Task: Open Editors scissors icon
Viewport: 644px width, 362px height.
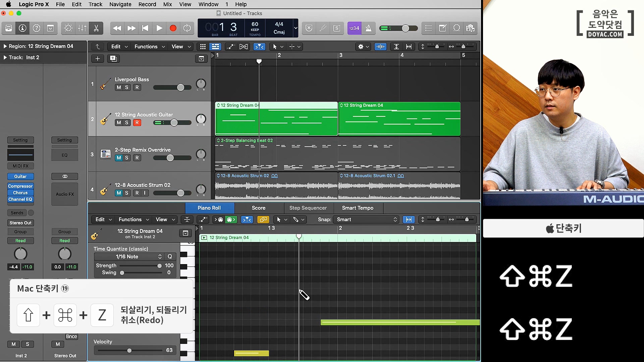Action: point(96,28)
